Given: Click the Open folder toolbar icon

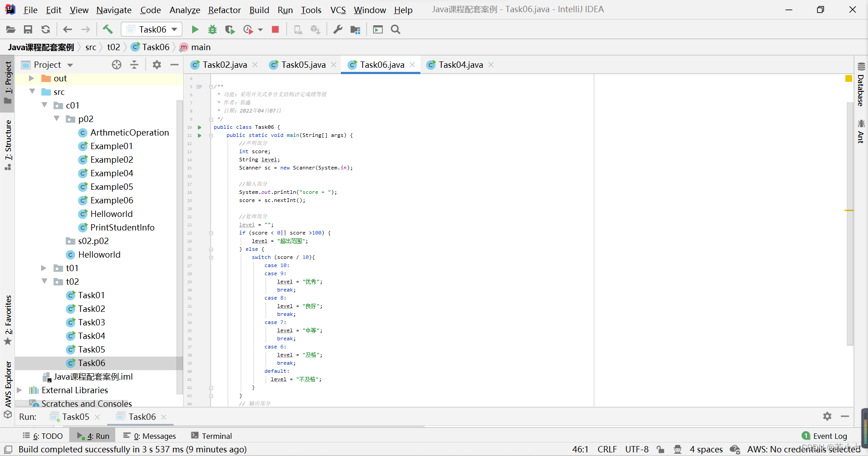Looking at the screenshot, I should pos(10,30).
